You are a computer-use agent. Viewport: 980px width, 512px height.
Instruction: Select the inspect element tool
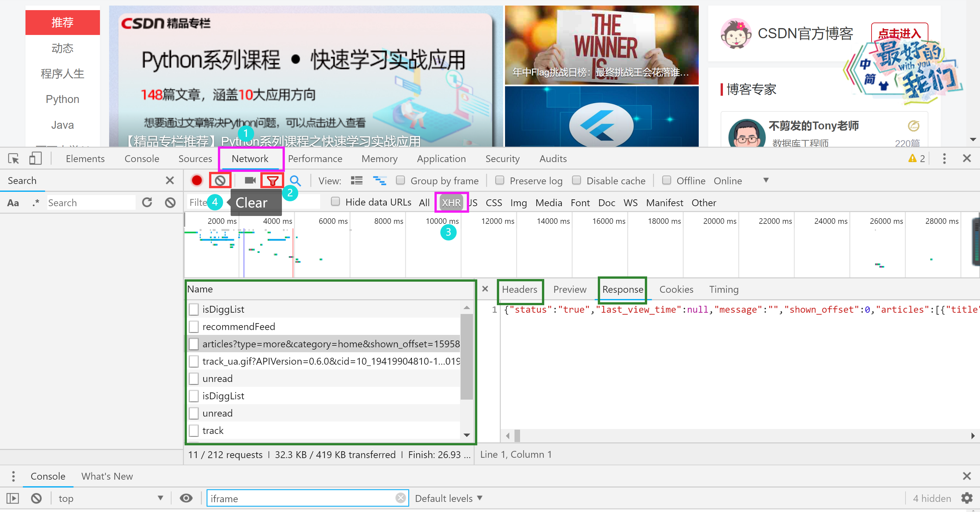point(13,158)
